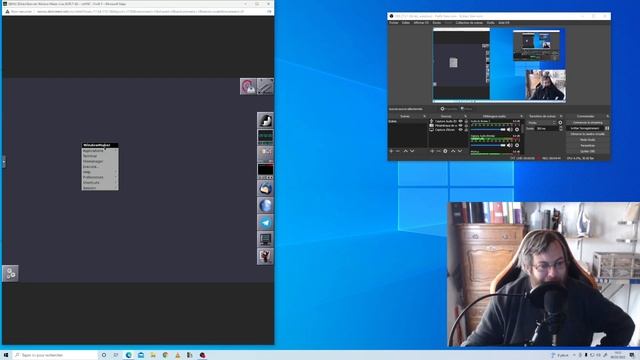Add a source with Sources plus button
The height and width of the screenshot is (360, 640).
432,151
